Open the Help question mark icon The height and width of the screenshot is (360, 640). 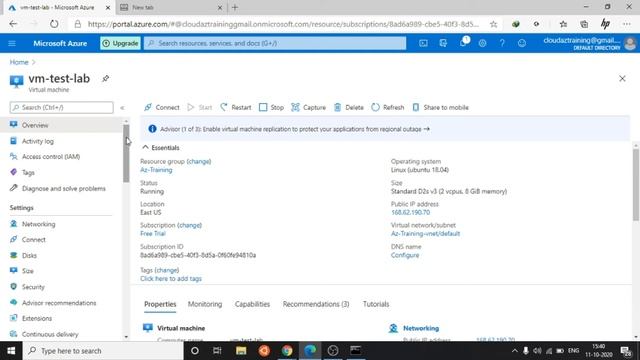point(502,43)
